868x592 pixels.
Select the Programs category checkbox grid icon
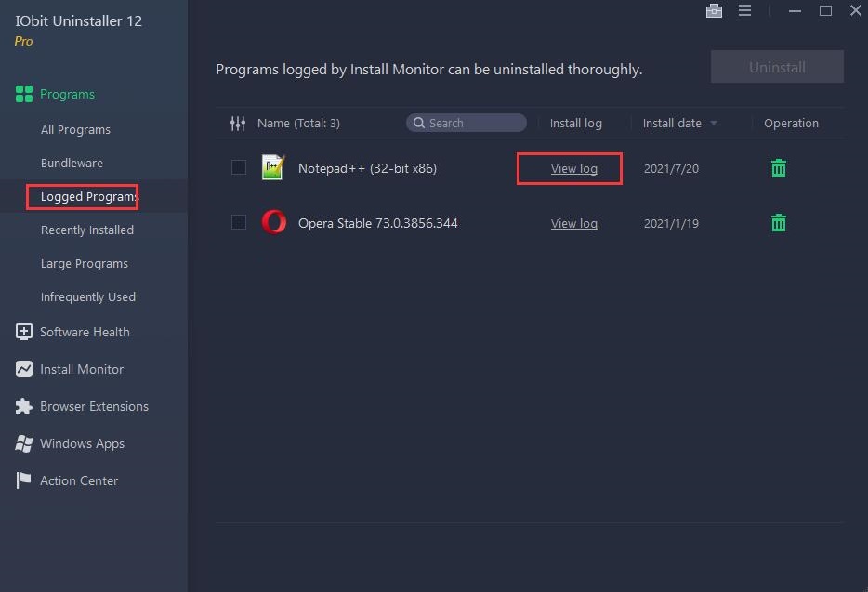point(23,94)
